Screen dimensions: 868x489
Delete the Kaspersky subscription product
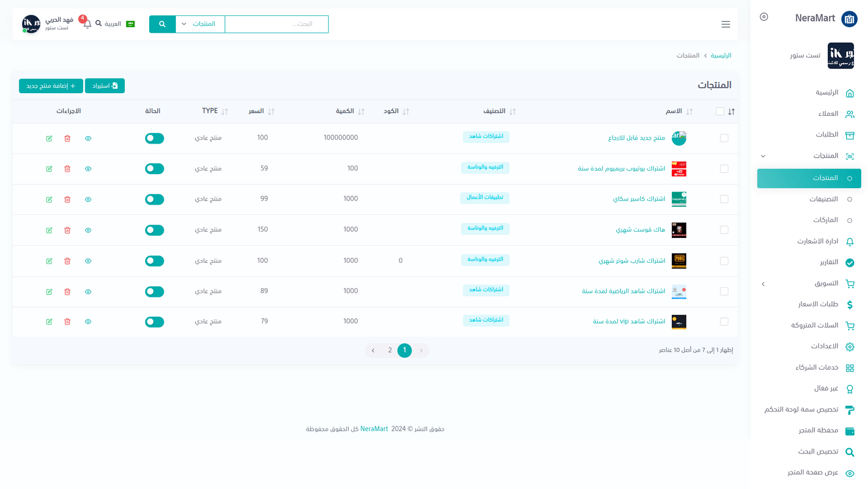point(67,200)
